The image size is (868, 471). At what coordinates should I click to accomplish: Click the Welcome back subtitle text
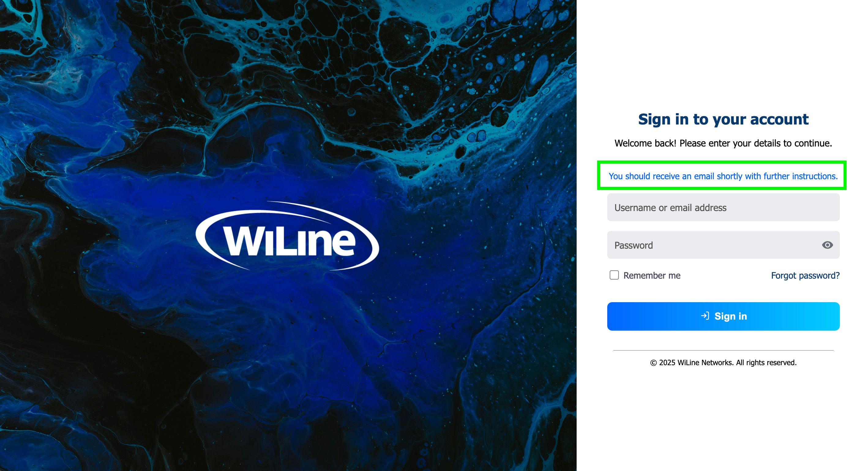(x=723, y=143)
